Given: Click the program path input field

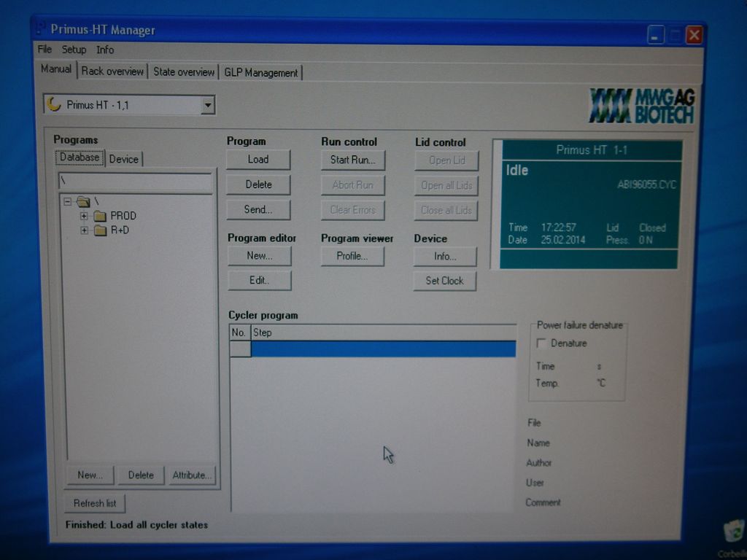Looking at the screenshot, I should (x=135, y=182).
